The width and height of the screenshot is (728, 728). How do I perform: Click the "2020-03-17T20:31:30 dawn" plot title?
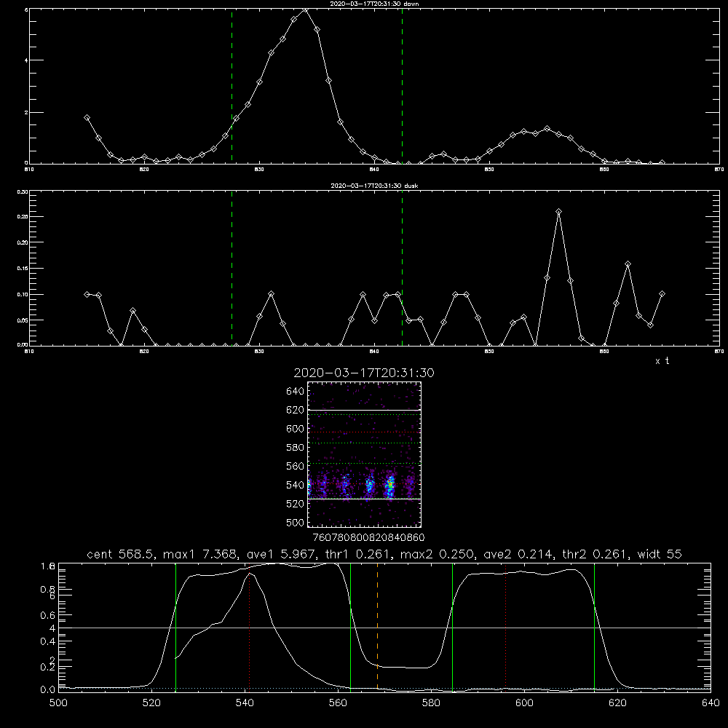(x=374, y=4)
